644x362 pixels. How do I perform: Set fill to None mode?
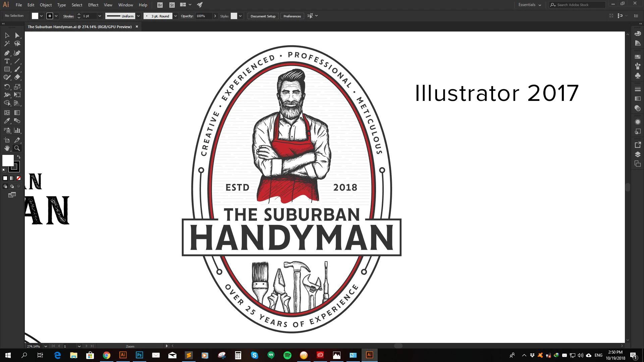(19, 178)
